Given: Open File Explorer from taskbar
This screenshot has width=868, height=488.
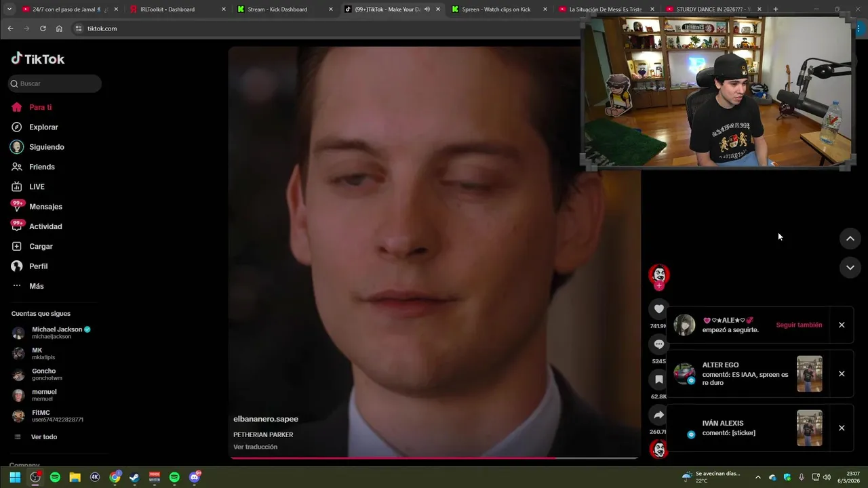Looking at the screenshot, I should 75,477.
